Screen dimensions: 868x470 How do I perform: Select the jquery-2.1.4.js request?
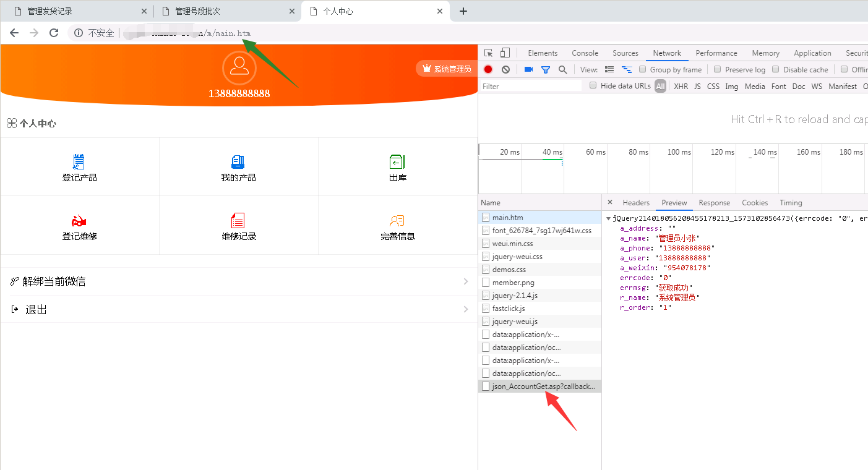point(540,296)
